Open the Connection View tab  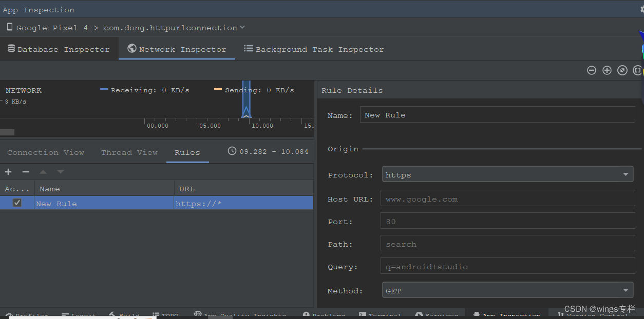click(x=46, y=152)
